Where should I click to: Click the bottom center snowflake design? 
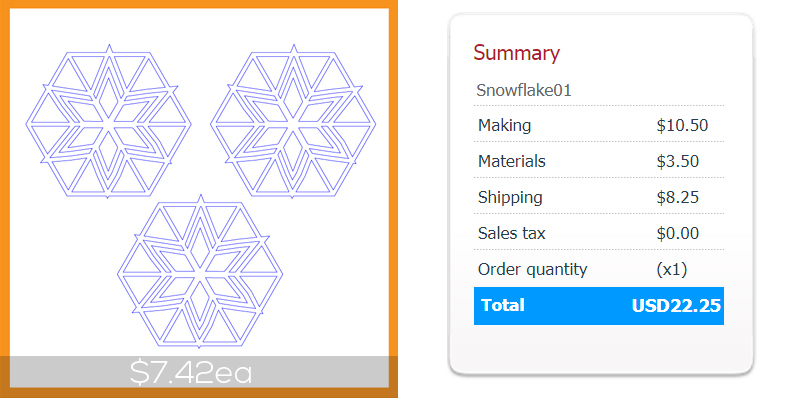[200, 272]
